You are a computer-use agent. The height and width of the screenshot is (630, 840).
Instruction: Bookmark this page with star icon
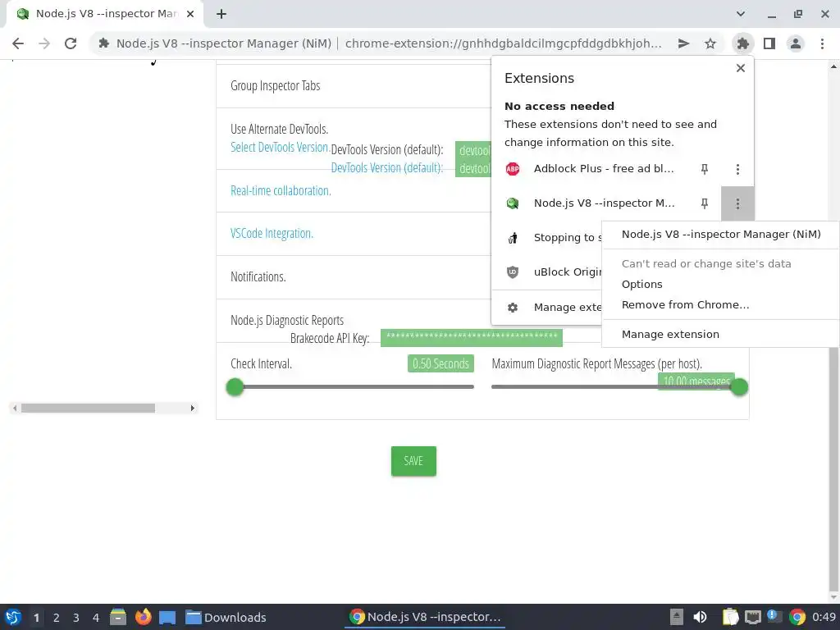710,43
